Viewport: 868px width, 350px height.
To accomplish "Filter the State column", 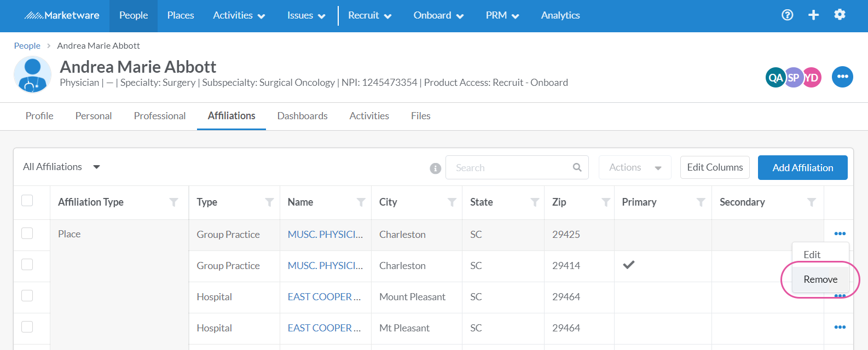I will click(x=535, y=202).
